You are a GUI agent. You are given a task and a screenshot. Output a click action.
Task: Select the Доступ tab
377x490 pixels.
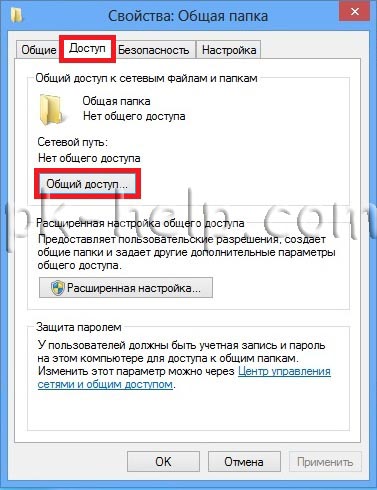tap(87, 49)
